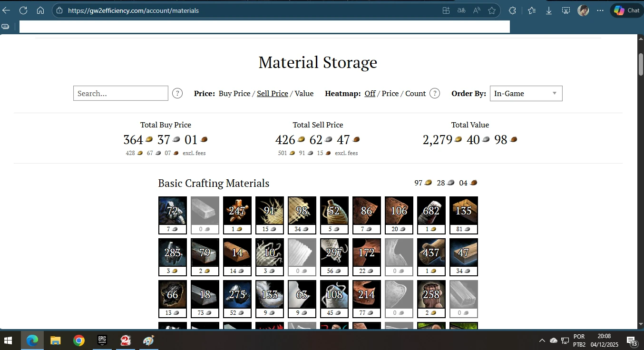Open Guild Wars 2 from the taskbar
This screenshot has width=644, height=350.
click(x=126, y=340)
